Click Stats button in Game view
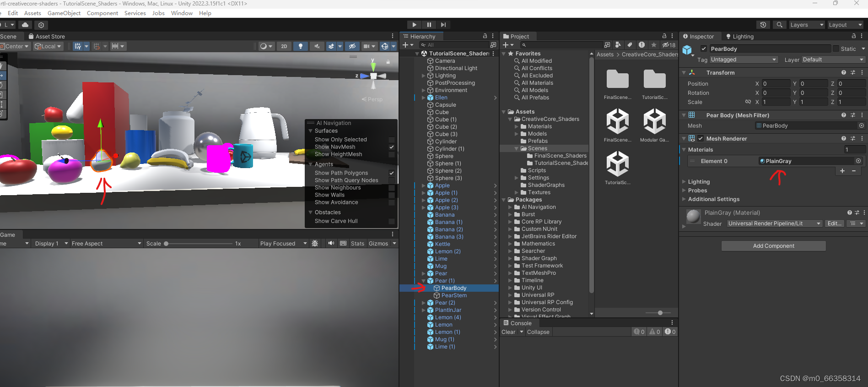The height and width of the screenshot is (387, 868). pyautogui.click(x=357, y=244)
